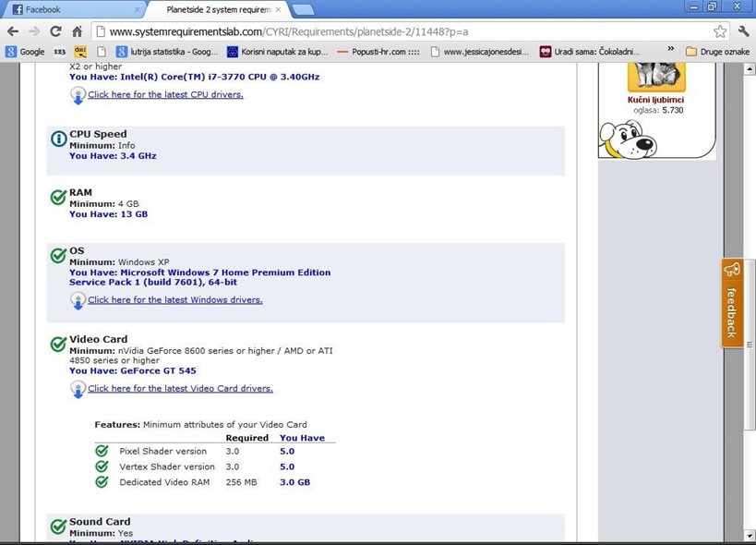
Task: Open a new tab with the new-tab button
Action: [304, 9]
